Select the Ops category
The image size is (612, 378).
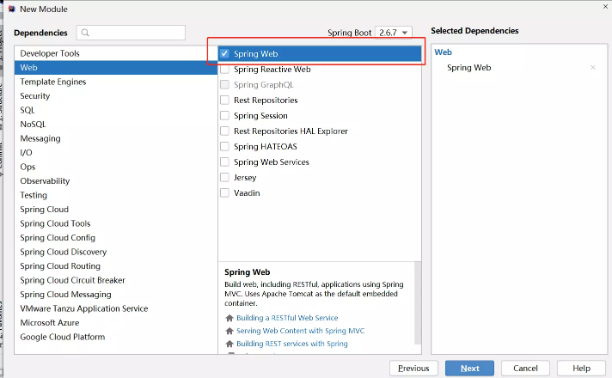pyautogui.click(x=116, y=167)
